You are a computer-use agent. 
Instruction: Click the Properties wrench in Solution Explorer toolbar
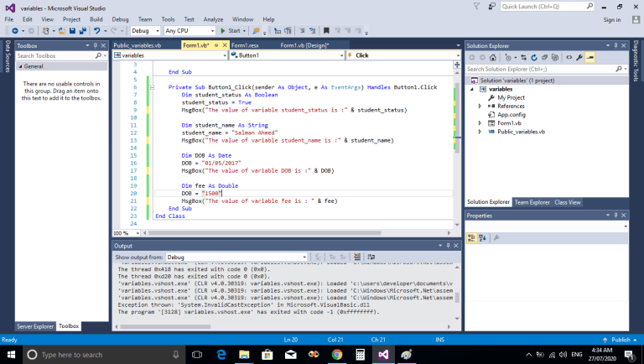click(579, 57)
